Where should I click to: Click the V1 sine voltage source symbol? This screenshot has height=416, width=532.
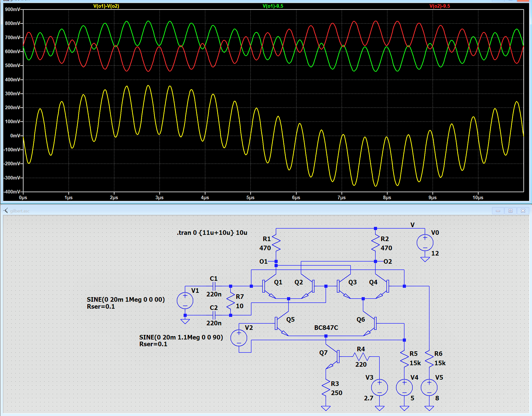pyautogui.click(x=185, y=301)
